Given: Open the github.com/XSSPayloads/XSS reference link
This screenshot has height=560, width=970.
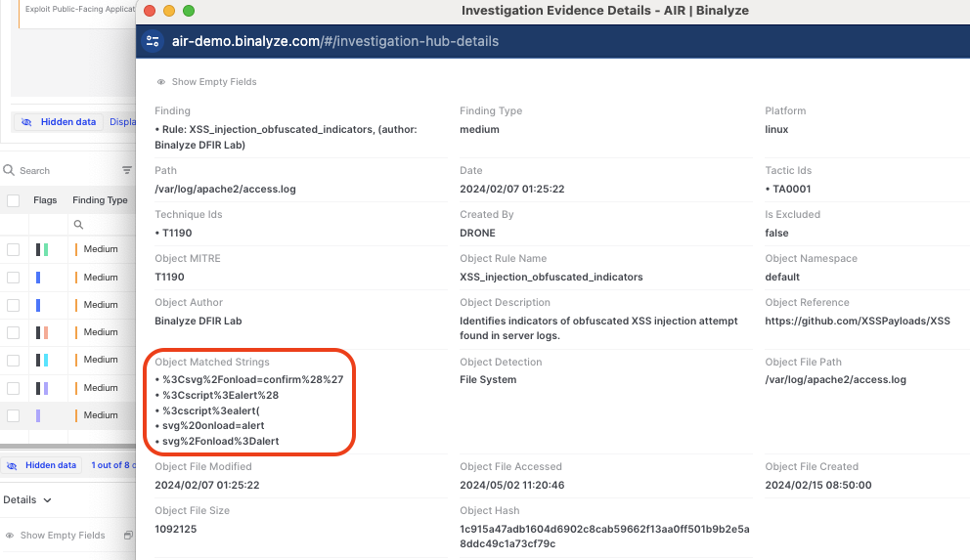Looking at the screenshot, I should click(857, 321).
